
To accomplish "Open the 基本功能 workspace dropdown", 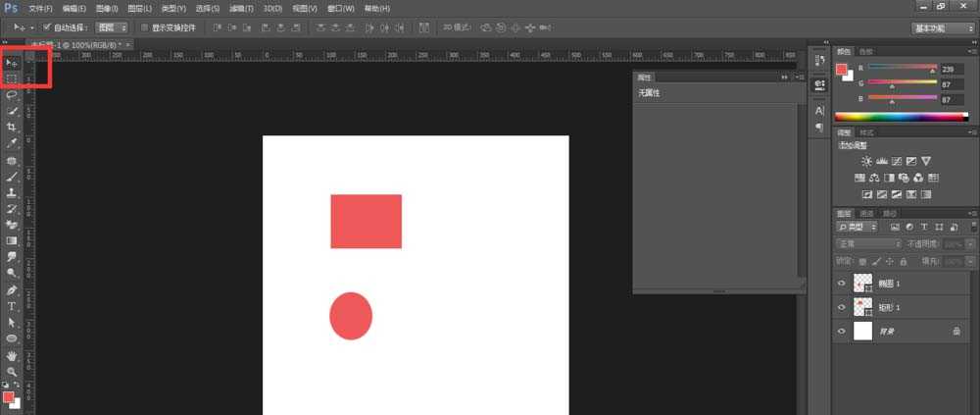I will (942, 28).
